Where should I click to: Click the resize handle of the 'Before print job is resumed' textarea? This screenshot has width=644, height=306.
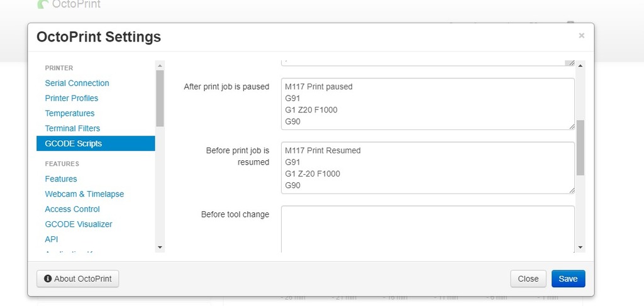pos(571,190)
